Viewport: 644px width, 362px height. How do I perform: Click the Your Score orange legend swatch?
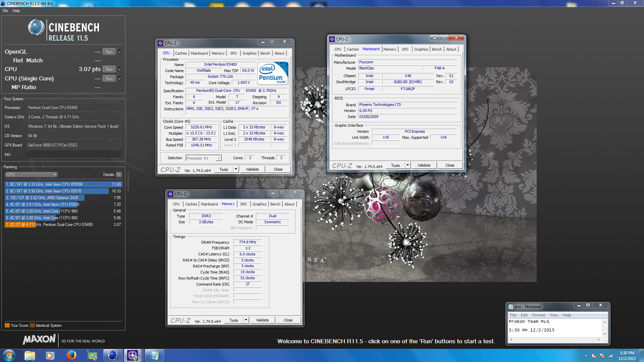[7, 325]
